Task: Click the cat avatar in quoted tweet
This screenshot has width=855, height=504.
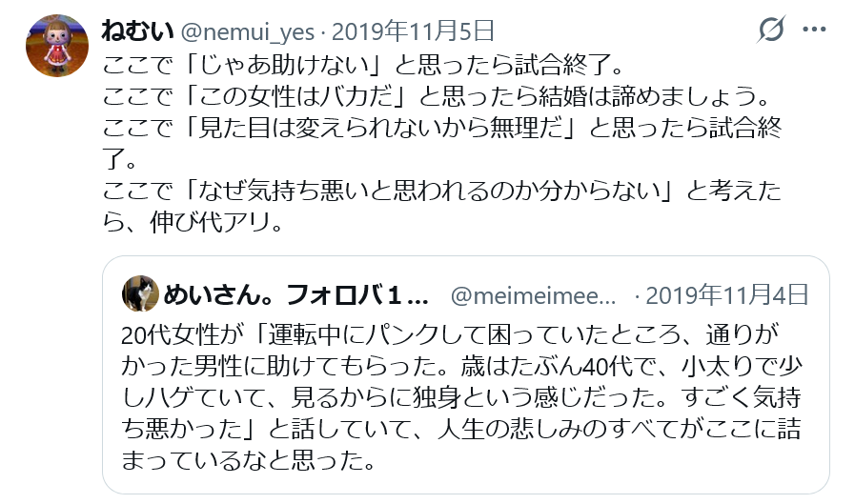Action: (141, 293)
